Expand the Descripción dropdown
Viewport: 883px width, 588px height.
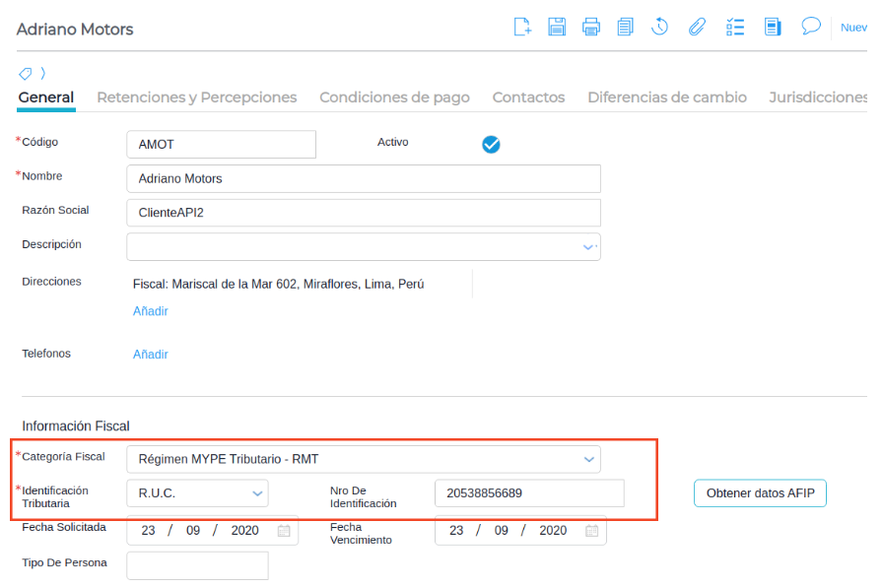588,247
